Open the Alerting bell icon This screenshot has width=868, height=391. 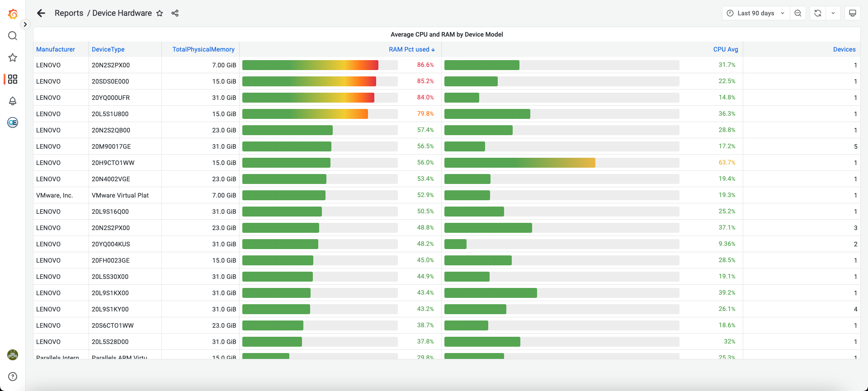pyautogui.click(x=13, y=101)
